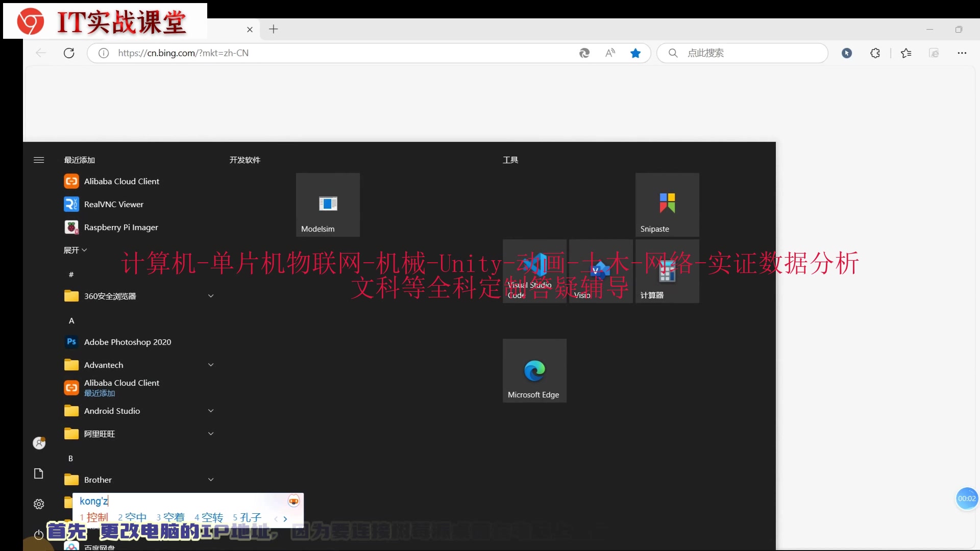Go back in the Edge browser
The height and width of the screenshot is (551, 980).
[41, 53]
